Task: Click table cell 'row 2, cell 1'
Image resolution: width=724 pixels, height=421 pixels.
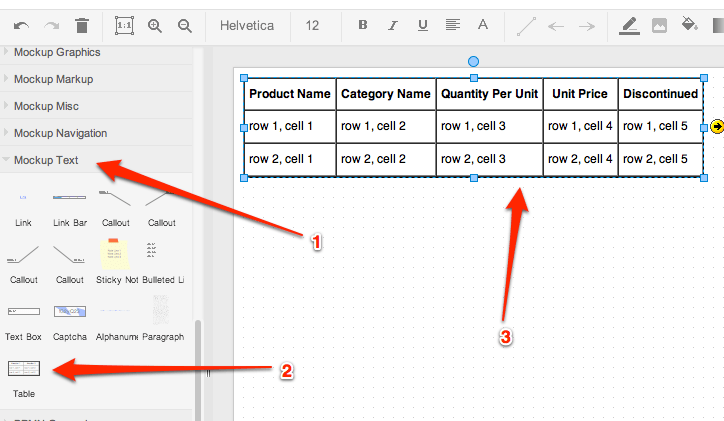Action: [x=290, y=159]
